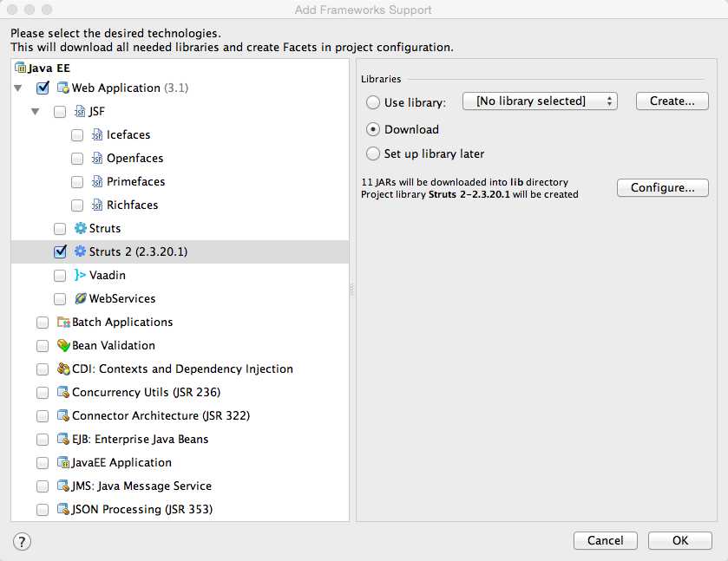Enable the JSON Processing checkbox
The image size is (728, 561).
click(x=43, y=510)
